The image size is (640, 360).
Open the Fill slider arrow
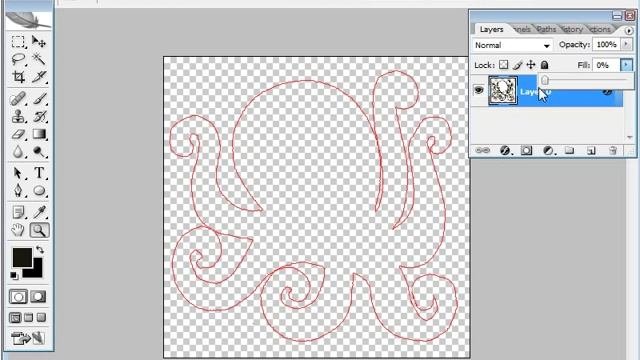coord(626,65)
